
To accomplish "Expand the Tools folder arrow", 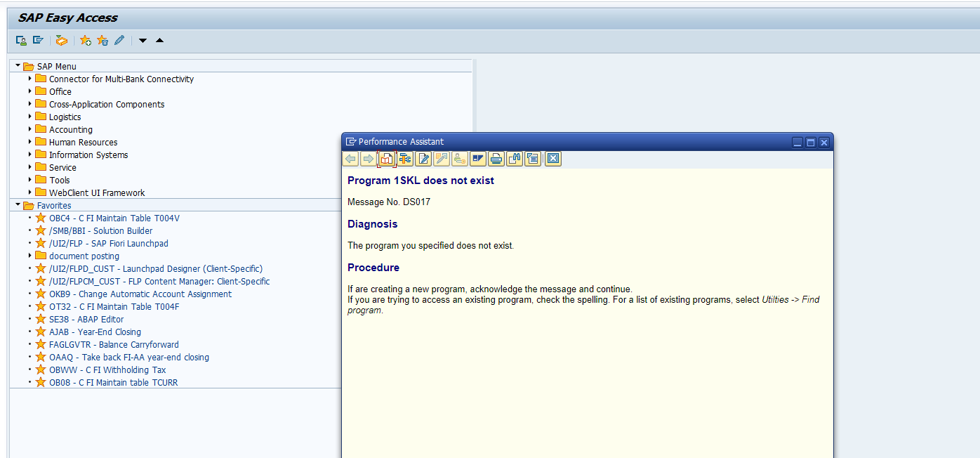I will click(x=30, y=180).
